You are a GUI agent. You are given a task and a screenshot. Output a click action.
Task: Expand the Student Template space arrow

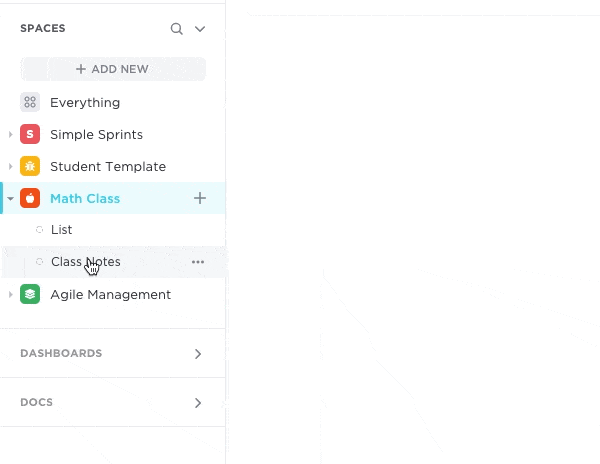point(11,166)
